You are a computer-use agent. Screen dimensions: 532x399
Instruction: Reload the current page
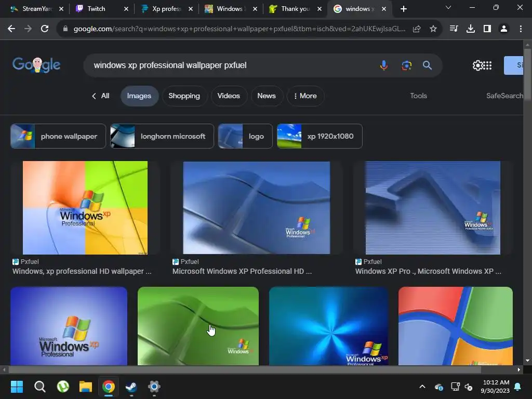click(45, 29)
